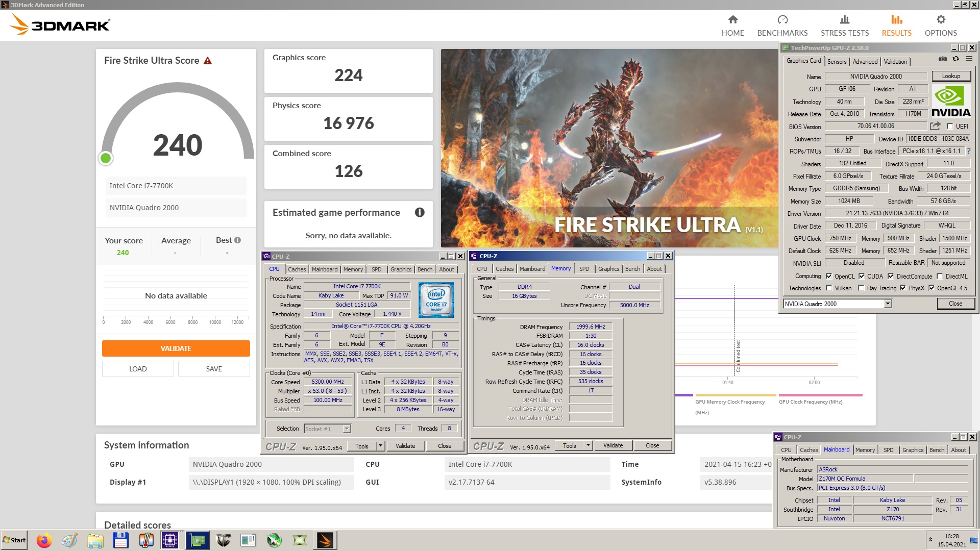This screenshot has width=980, height=551.
Task: Toggle the Vulkan checkbox
Action: pos(829,288)
